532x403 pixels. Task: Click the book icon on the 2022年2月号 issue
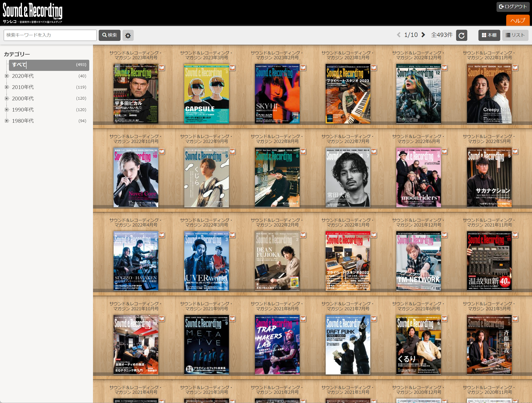point(303,235)
